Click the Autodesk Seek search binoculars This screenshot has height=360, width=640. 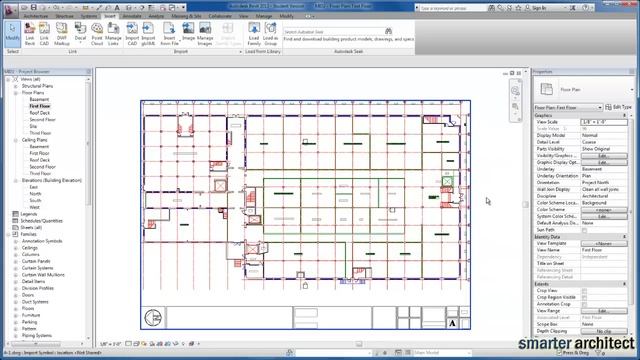pos(388,31)
